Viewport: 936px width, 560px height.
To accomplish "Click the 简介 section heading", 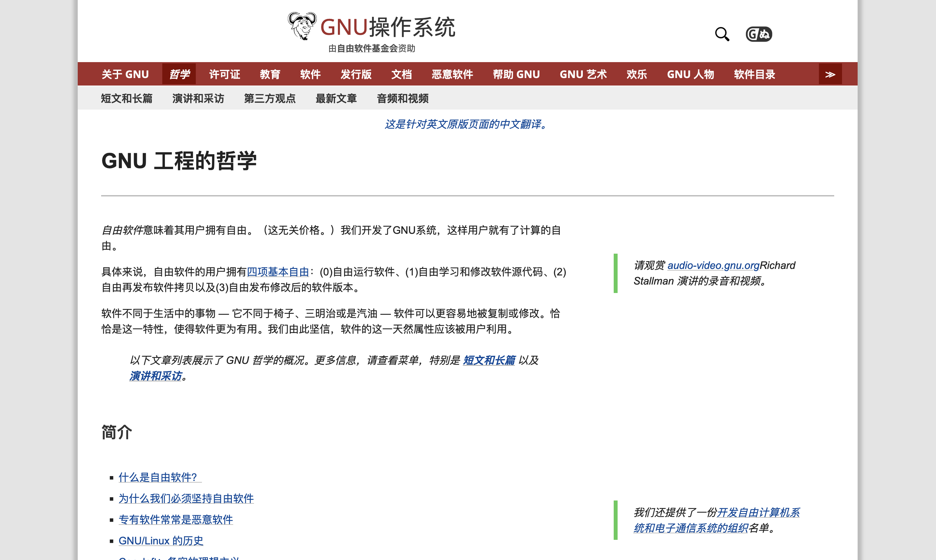I will coord(116,432).
